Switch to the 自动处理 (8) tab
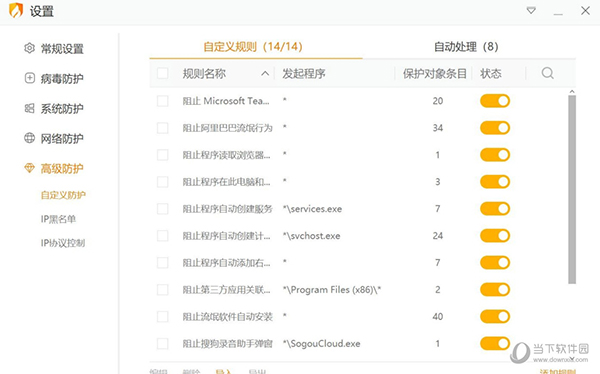This screenshot has width=600, height=374. [466, 47]
